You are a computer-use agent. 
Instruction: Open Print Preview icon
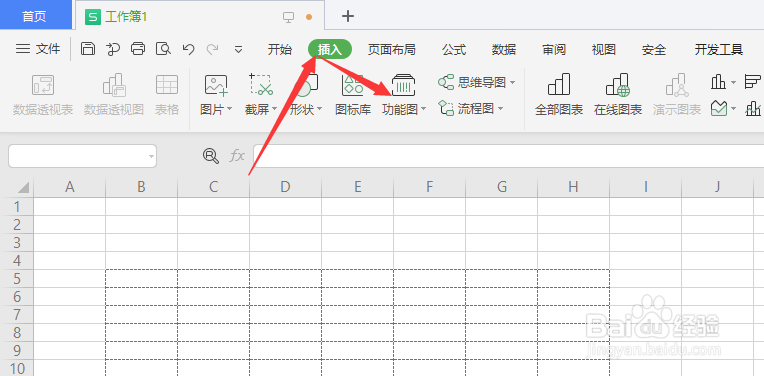(x=164, y=49)
